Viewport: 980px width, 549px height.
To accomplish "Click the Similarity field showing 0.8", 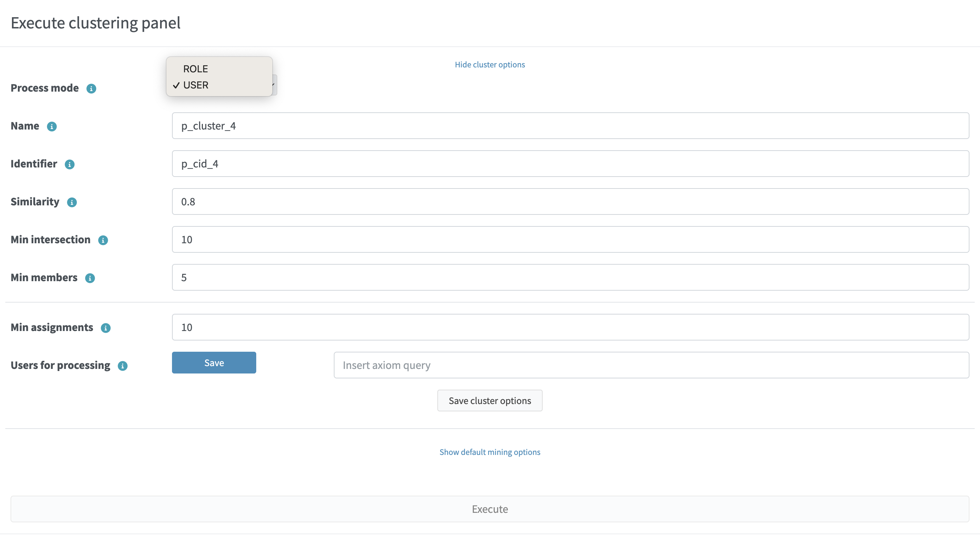I will (570, 201).
